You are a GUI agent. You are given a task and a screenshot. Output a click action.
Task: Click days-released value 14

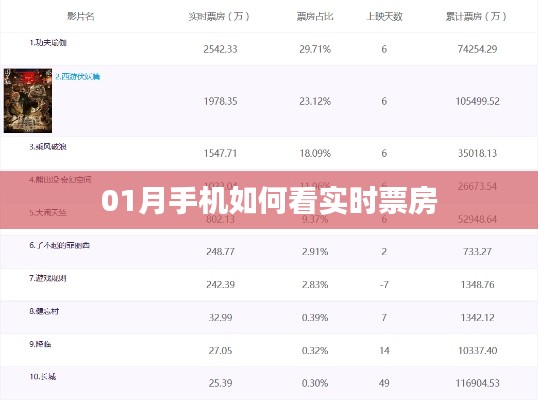tap(384, 350)
